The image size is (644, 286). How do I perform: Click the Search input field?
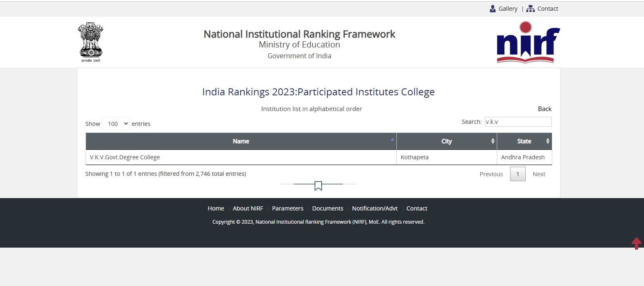click(x=518, y=122)
